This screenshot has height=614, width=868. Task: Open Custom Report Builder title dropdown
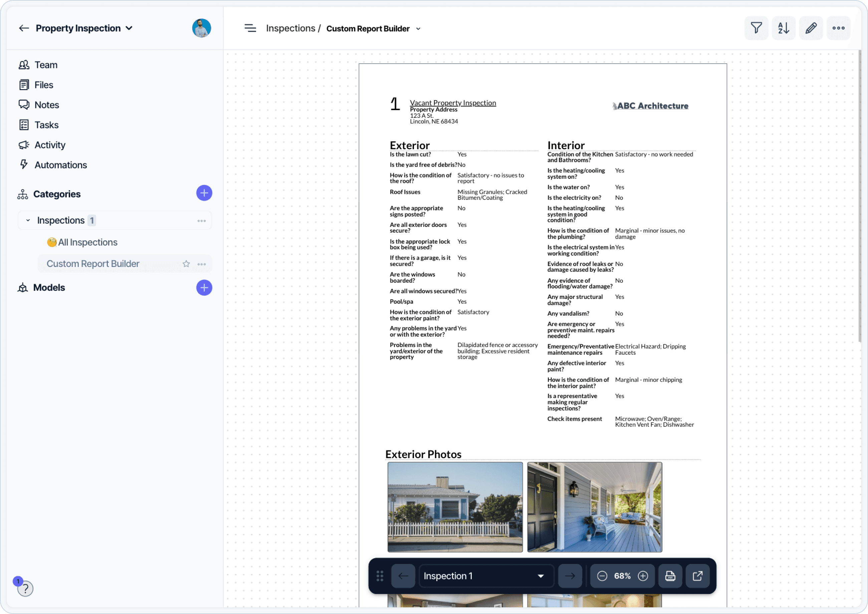point(418,29)
